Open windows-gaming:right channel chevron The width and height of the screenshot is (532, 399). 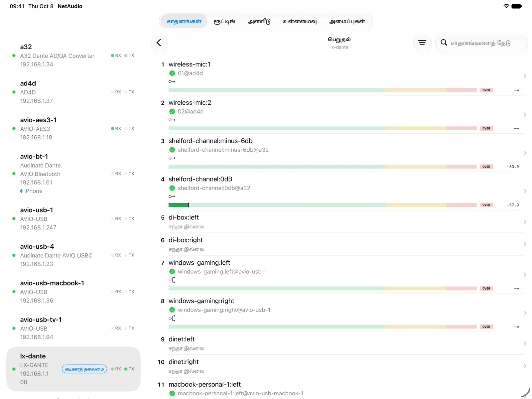(525, 313)
